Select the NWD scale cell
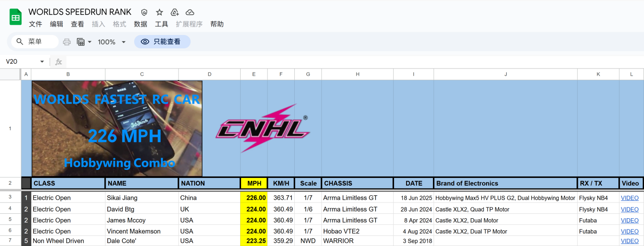Screen dimensions: 644x246 [308, 241]
